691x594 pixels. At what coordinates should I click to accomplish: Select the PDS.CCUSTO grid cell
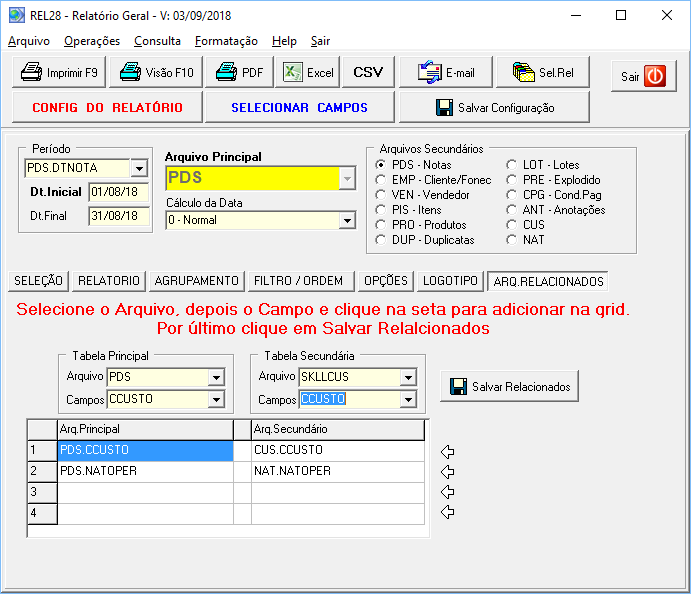point(145,450)
